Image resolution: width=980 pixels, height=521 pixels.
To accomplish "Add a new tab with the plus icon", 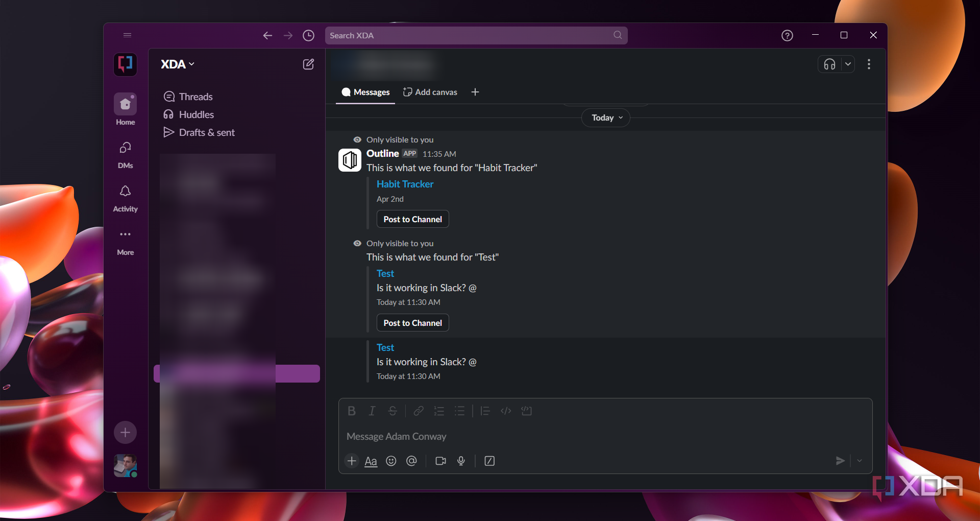I will 475,92.
